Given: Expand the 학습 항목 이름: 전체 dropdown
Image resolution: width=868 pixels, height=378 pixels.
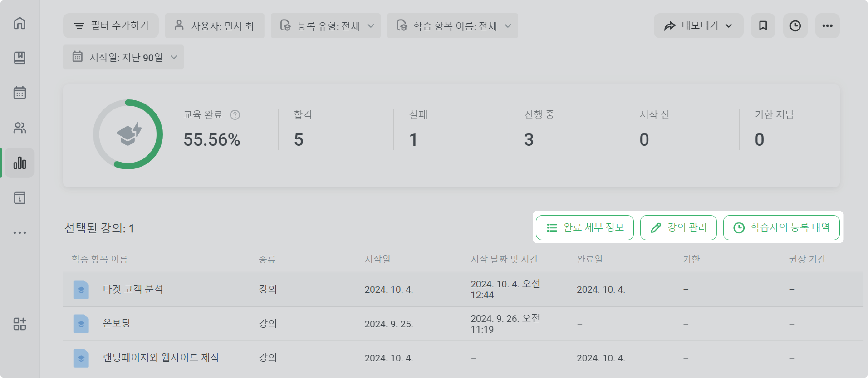Looking at the screenshot, I should (x=452, y=26).
